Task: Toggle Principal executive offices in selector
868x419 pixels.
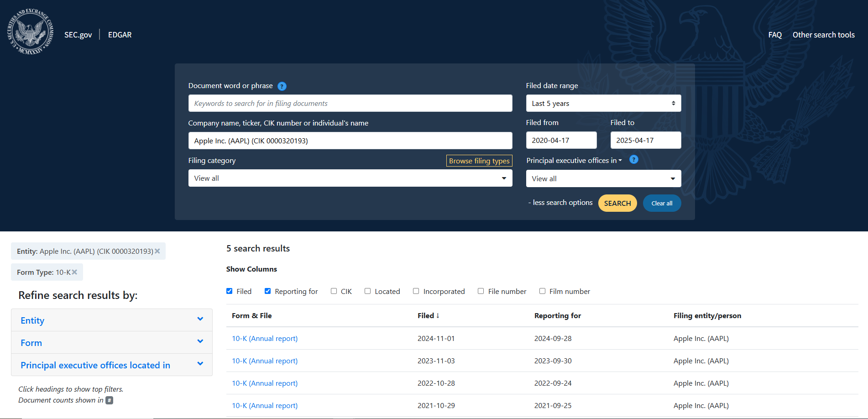Action: tap(574, 161)
